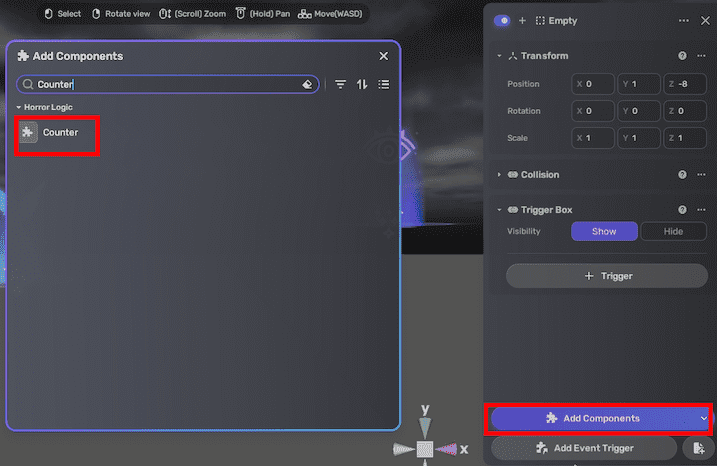
Task: Switch to list view icon
Action: point(384,85)
